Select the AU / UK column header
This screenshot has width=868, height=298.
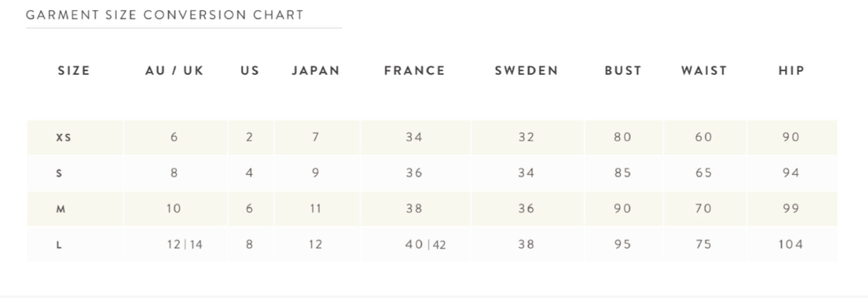pyautogui.click(x=174, y=71)
